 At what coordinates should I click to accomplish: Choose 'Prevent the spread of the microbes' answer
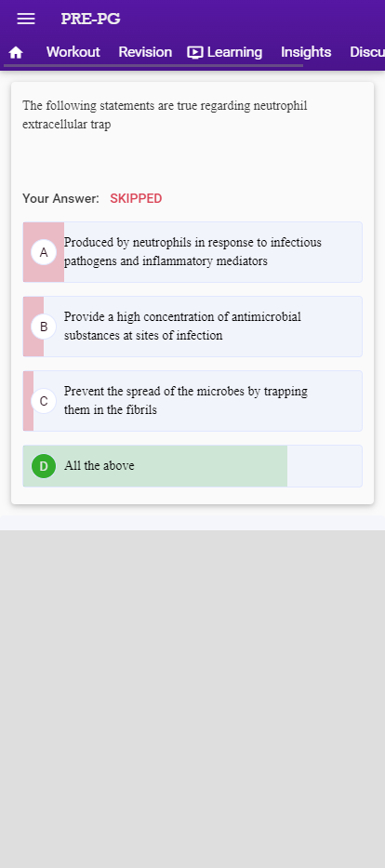pyautogui.click(x=186, y=400)
